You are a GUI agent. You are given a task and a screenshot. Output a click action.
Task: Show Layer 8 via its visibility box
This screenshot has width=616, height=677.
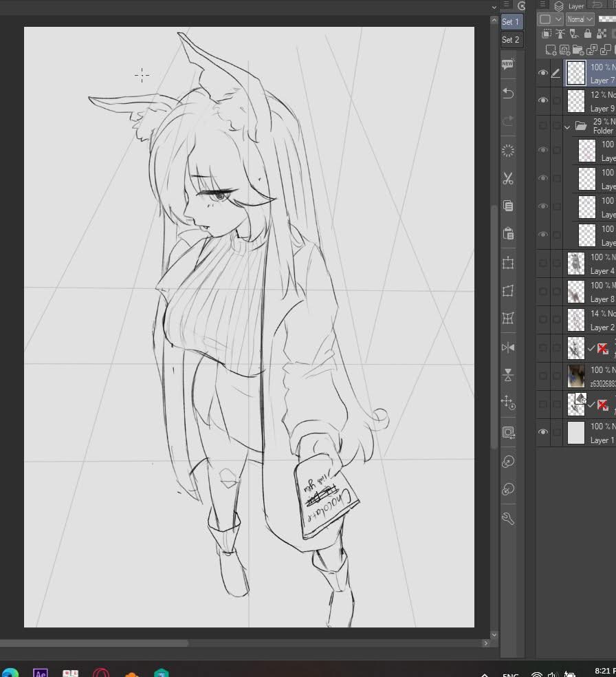point(543,292)
